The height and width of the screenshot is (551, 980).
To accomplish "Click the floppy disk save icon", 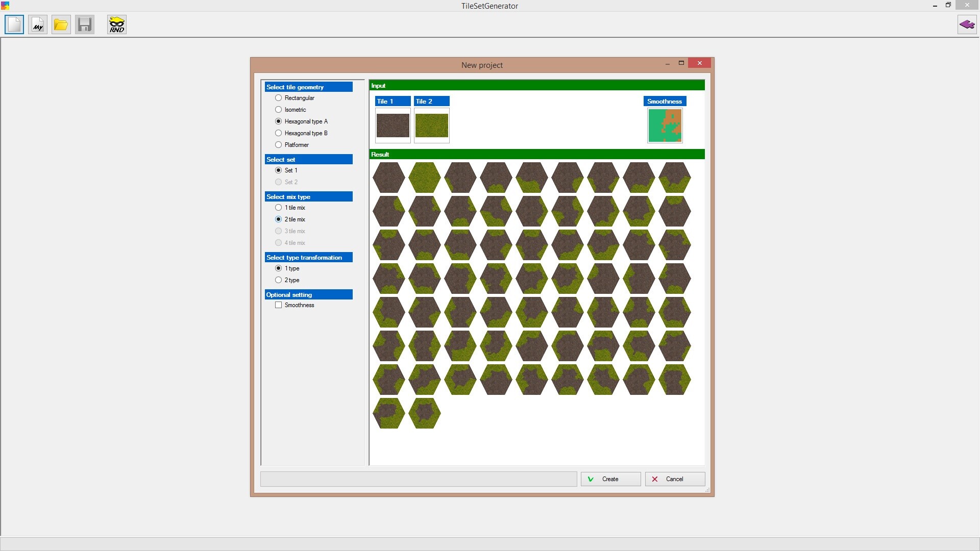I will pos(85,24).
